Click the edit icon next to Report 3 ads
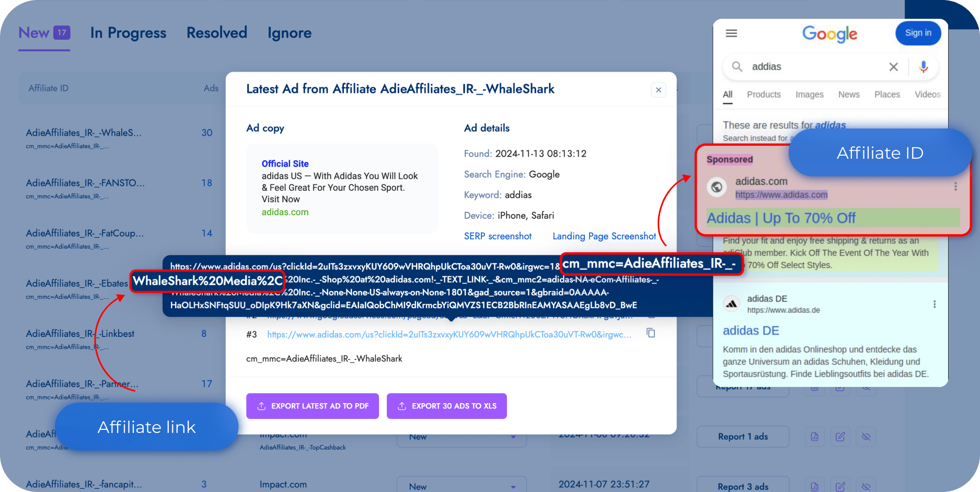The image size is (980, 492). (x=840, y=487)
